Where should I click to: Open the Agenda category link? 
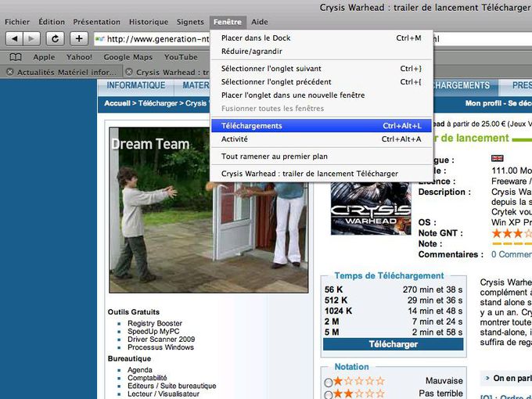[140, 370]
